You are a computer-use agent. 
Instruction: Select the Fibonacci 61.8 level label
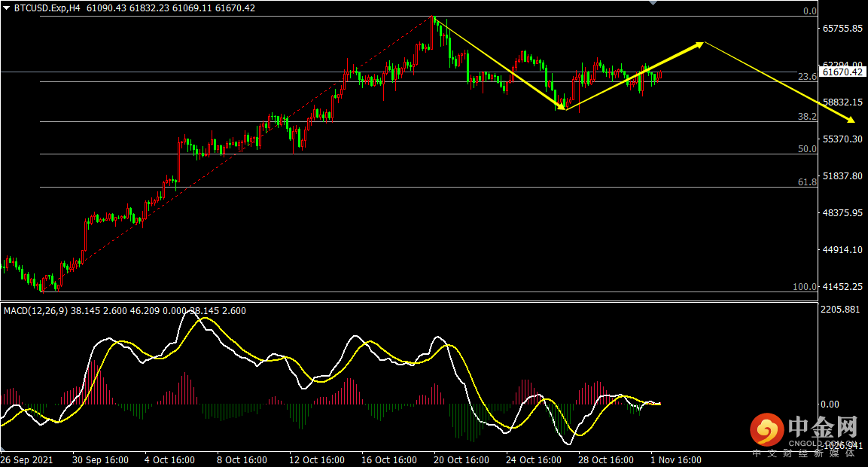tap(807, 182)
